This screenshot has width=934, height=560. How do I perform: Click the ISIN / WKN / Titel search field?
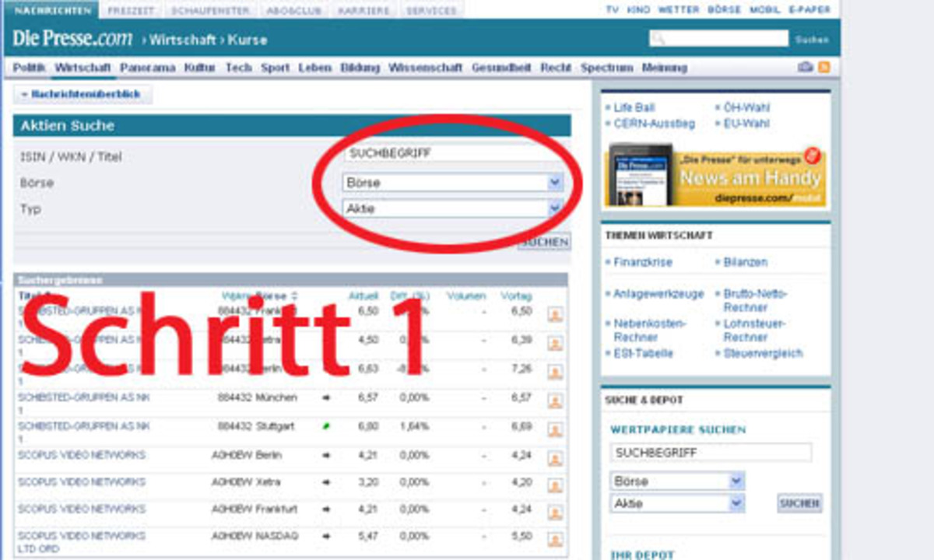pos(451,154)
